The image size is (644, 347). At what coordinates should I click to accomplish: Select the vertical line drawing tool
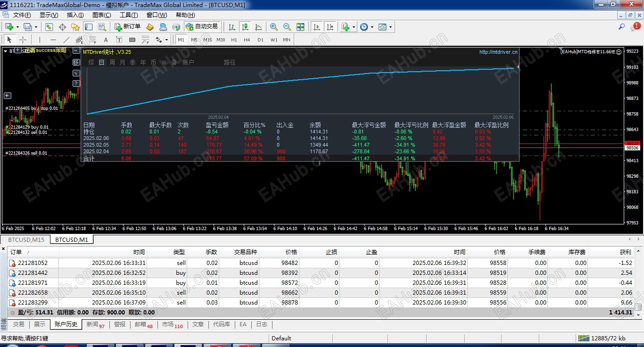coord(40,40)
